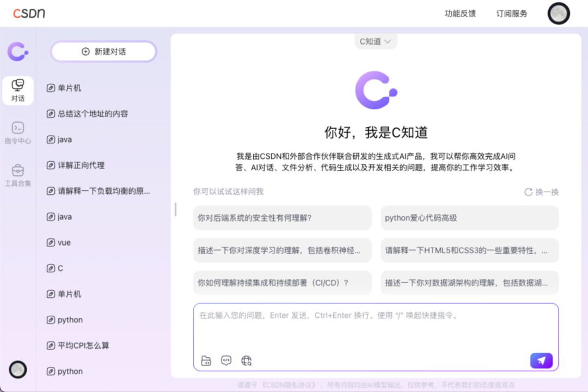
Task: Toggle the web search globe icon
Action: [247, 360]
